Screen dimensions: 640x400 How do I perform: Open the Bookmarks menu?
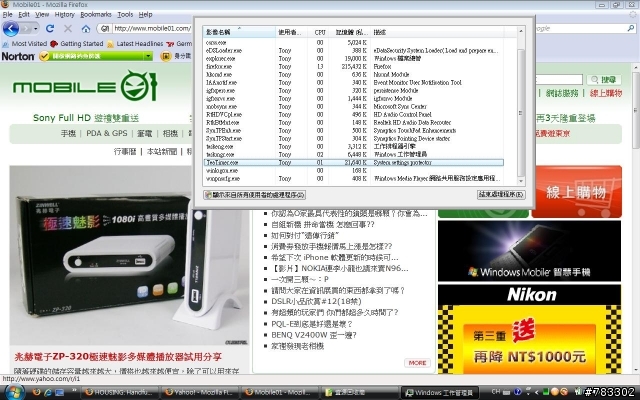[x=96, y=14]
